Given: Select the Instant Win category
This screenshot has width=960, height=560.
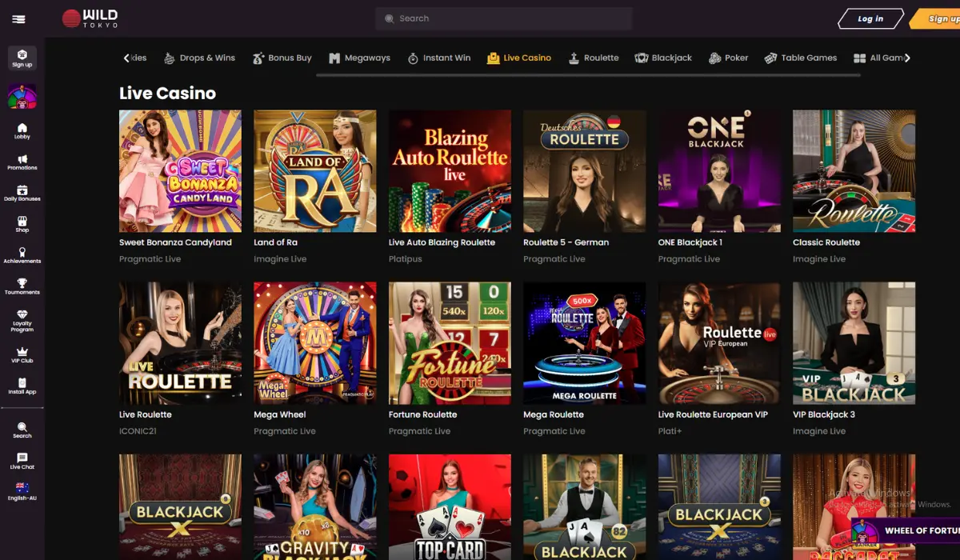Looking at the screenshot, I should click(438, 58).
